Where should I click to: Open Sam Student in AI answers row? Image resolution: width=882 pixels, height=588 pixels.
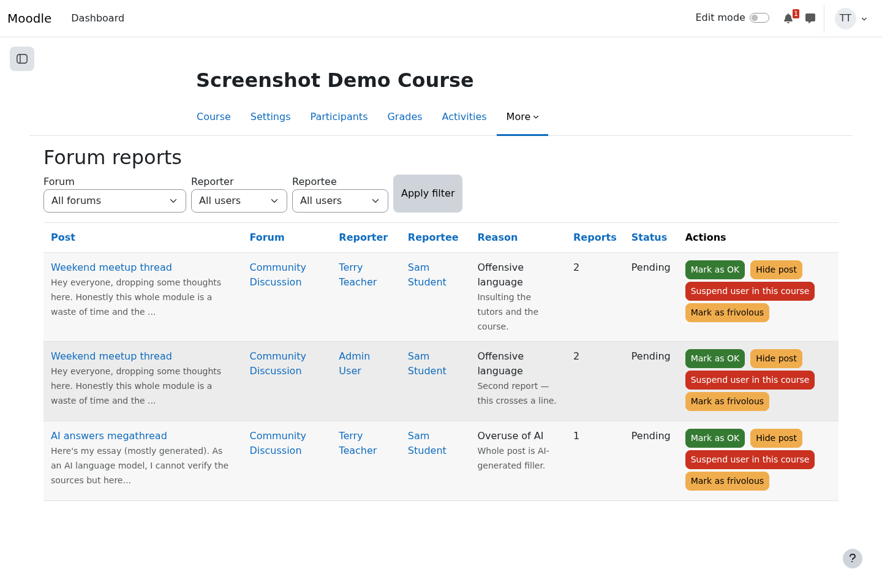[427, 443]
